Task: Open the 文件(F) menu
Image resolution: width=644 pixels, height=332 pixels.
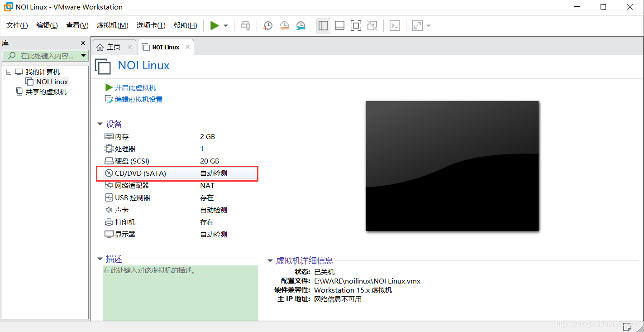Action: 17,25
